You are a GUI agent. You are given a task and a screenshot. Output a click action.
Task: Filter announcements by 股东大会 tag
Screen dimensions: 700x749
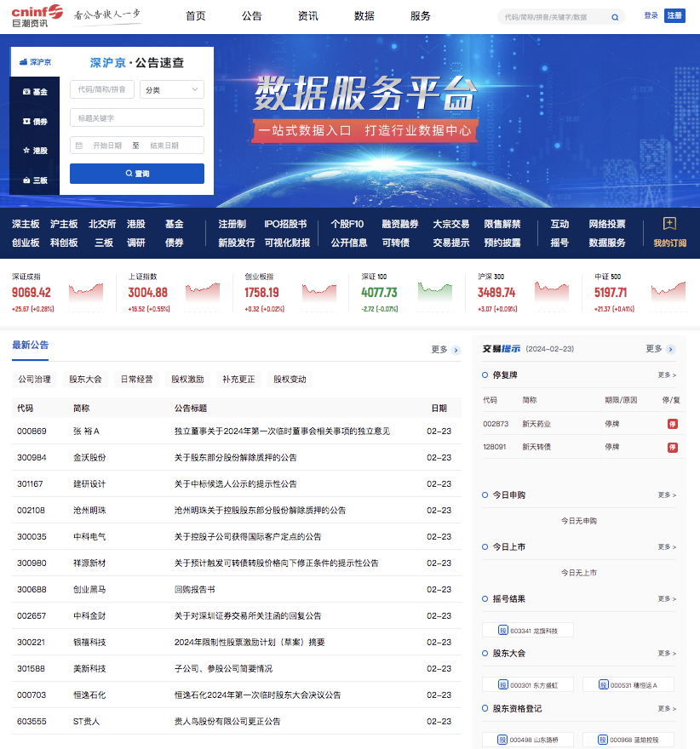pos(85,380)
